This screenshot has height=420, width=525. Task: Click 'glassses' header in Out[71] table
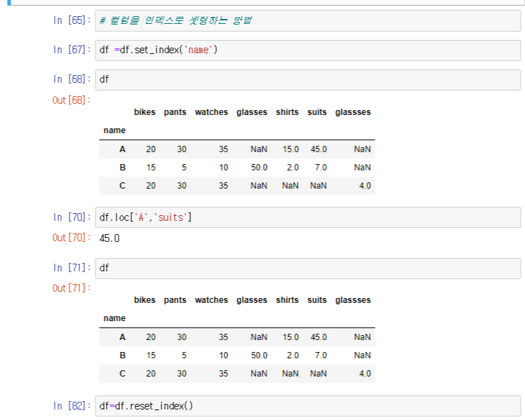(x=353, y=300)
